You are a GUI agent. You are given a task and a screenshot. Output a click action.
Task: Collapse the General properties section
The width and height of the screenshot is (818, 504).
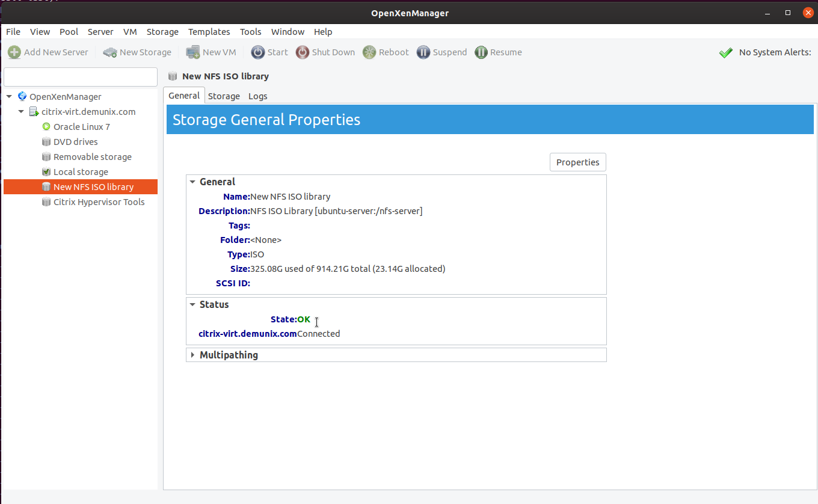[192, 182]
